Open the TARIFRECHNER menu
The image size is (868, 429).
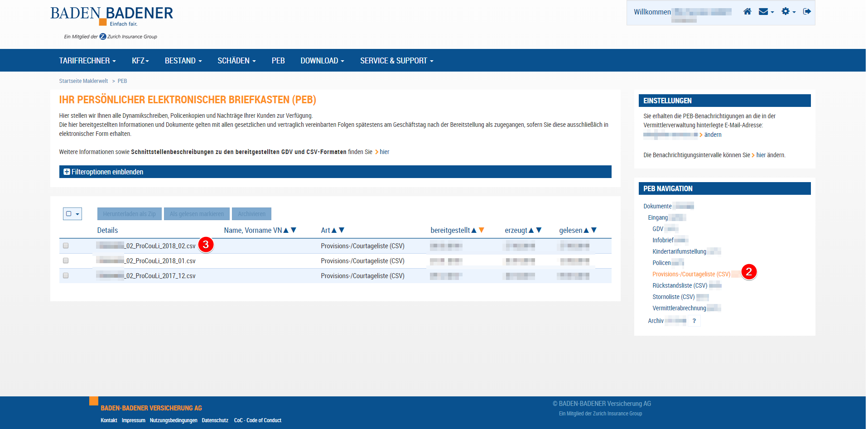(x=87, y=61)
